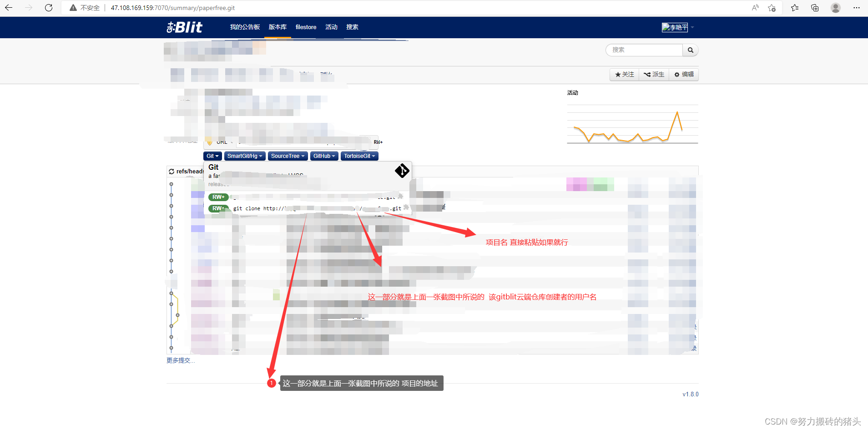Click the refs/heads branch label
Viewport: 868px width, 430px height.
tap(190, 172)
